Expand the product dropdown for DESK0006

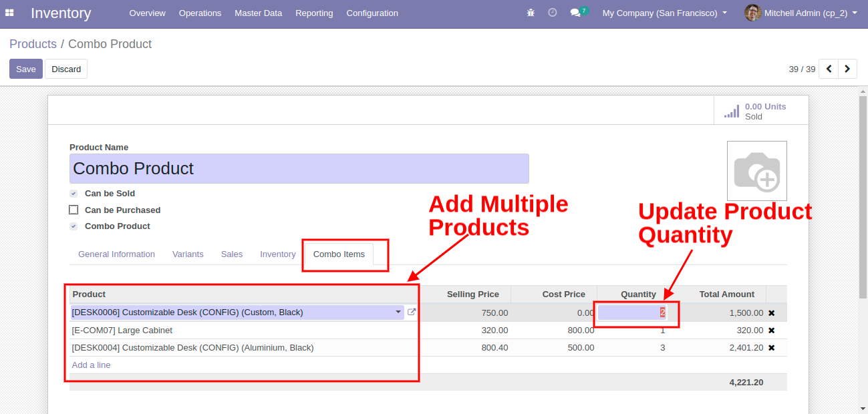pyautogui.click(x=398, y=313)
